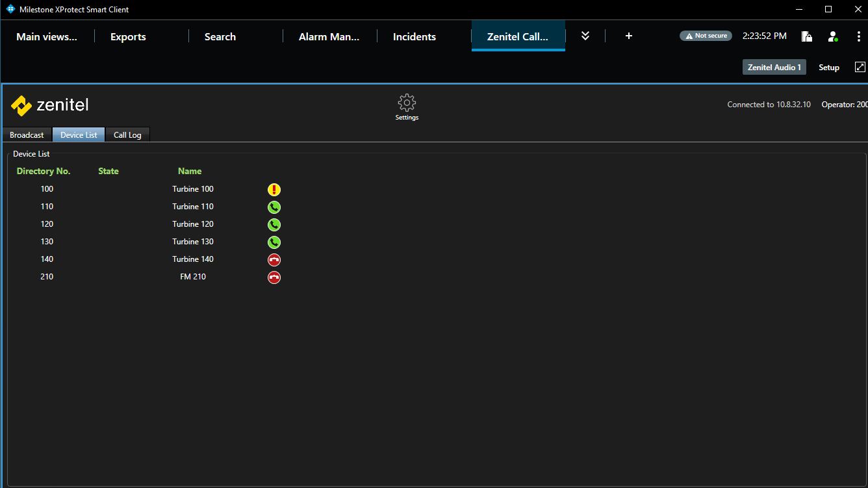Switch to the Broadcast tab

[27, 135]
